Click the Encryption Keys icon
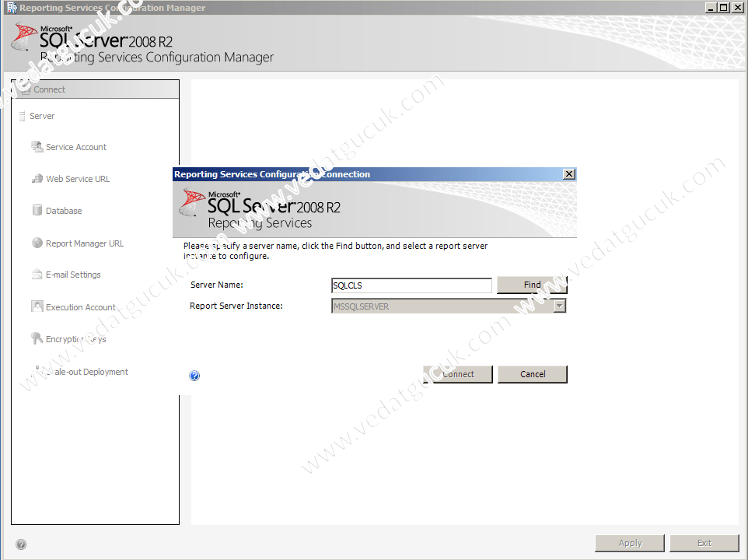The width and height of the screenshot is (748, 560). (37, 338)
